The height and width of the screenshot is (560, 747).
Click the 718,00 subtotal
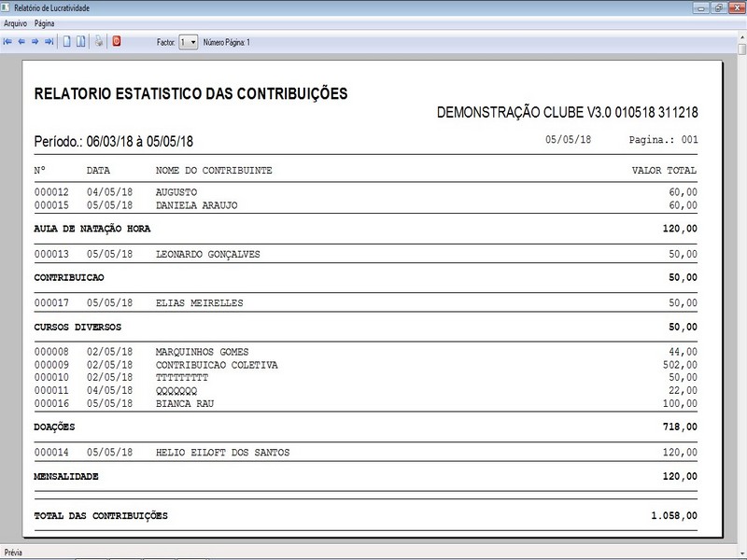point(680,427)
